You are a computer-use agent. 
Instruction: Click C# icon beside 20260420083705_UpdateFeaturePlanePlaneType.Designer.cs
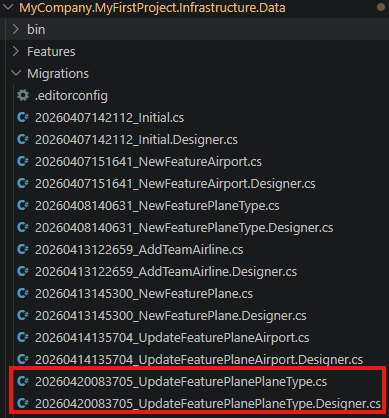pyautogui.click(x=23, y=403)
